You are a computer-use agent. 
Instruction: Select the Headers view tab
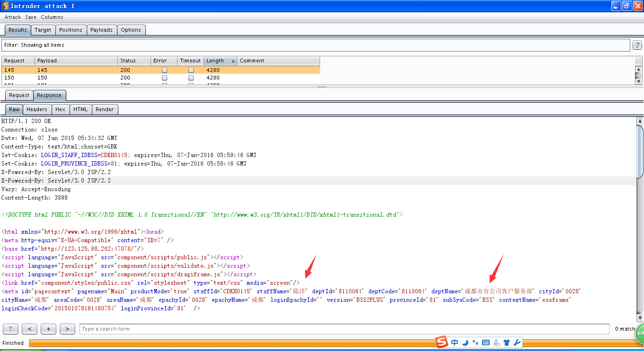click(37, 109)
